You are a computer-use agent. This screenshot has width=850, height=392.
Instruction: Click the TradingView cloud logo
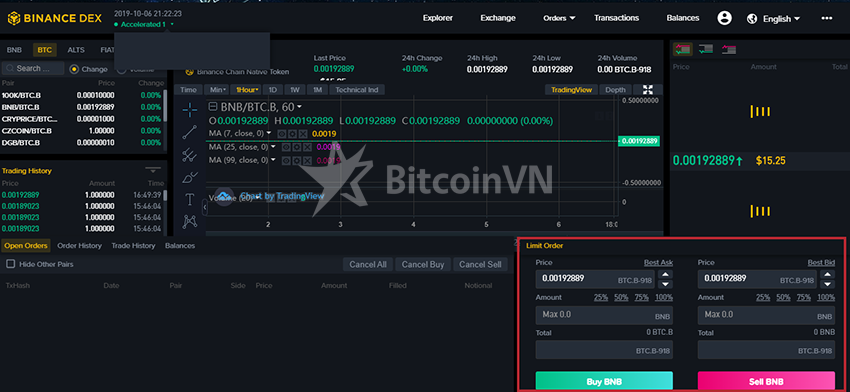(223, 196)
